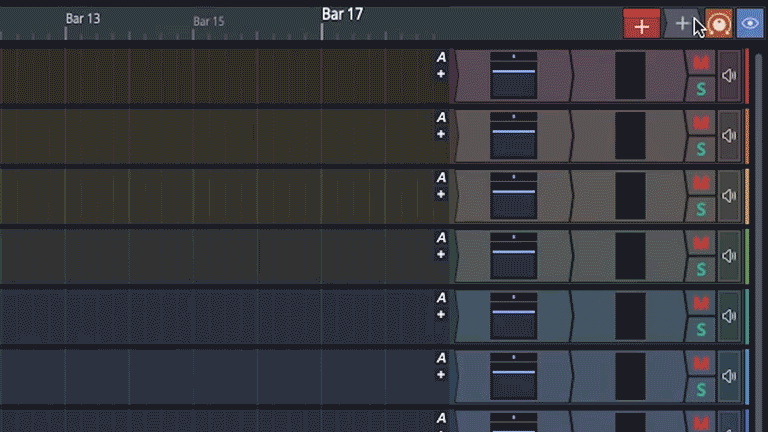768x432 pixels.
Task: Click the red track color strip
Action: point(747,76)
